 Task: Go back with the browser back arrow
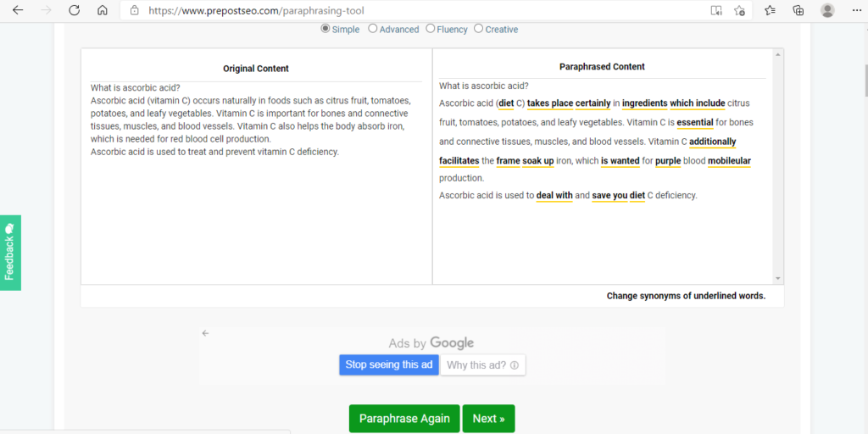[18, 10]
